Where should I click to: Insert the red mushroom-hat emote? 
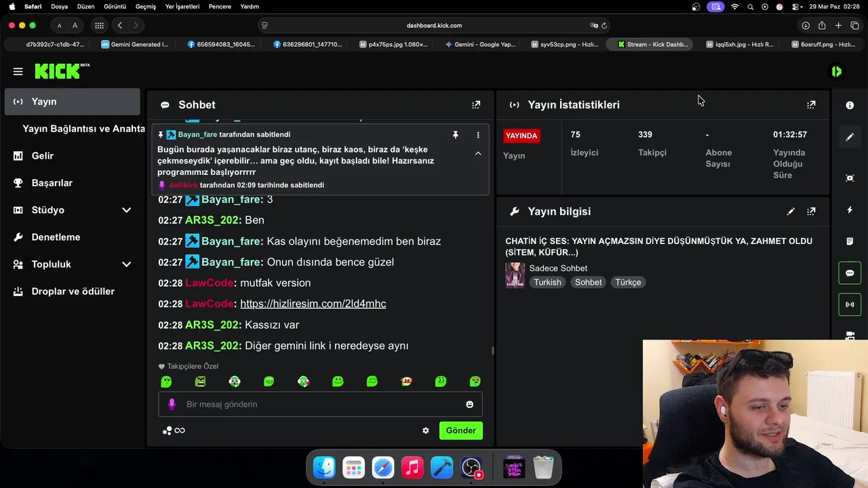point(406,382)
